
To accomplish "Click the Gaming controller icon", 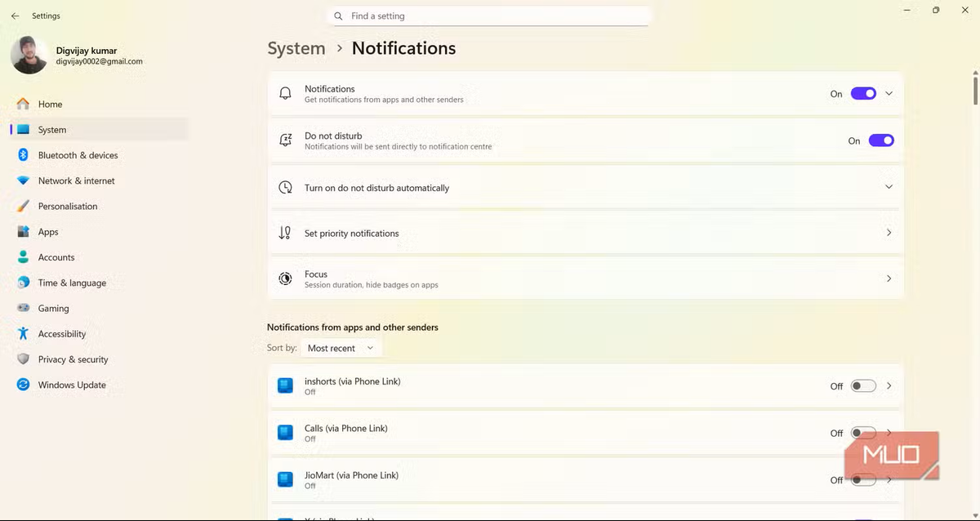I will [x=23, y=309].
